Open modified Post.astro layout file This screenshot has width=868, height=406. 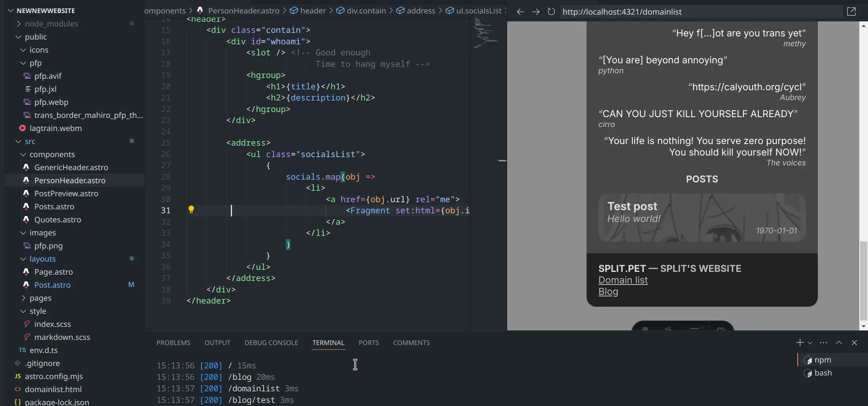click(x=74, y=285)
